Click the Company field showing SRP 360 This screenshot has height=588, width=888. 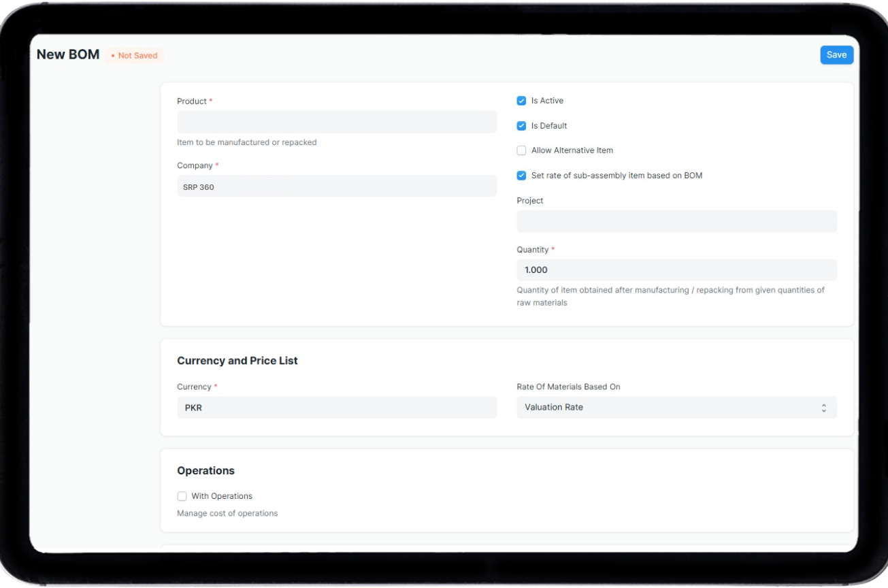tap(337, 186)
